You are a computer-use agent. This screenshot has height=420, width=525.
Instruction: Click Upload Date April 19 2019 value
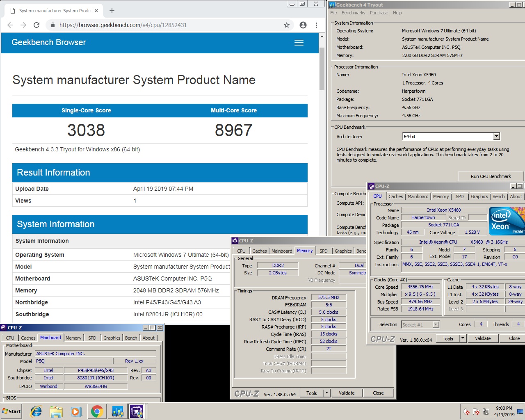[x=163, y=189]
